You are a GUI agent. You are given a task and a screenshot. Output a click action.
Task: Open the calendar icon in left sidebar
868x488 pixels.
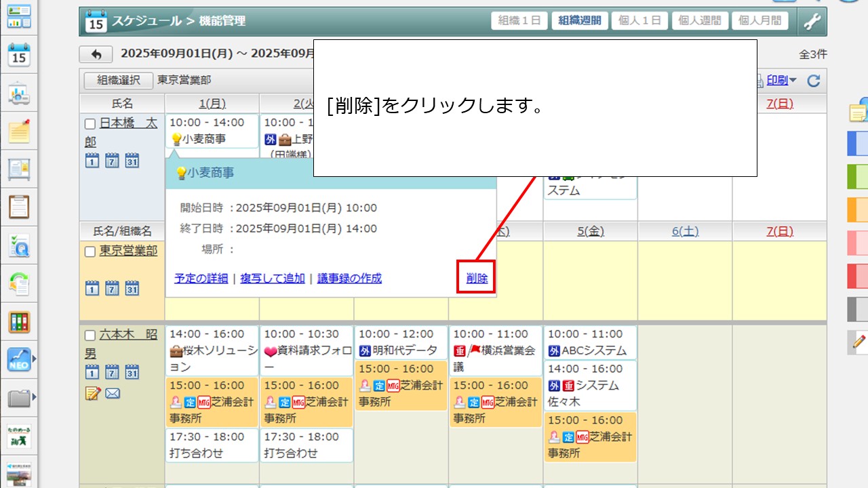point(19,55)
